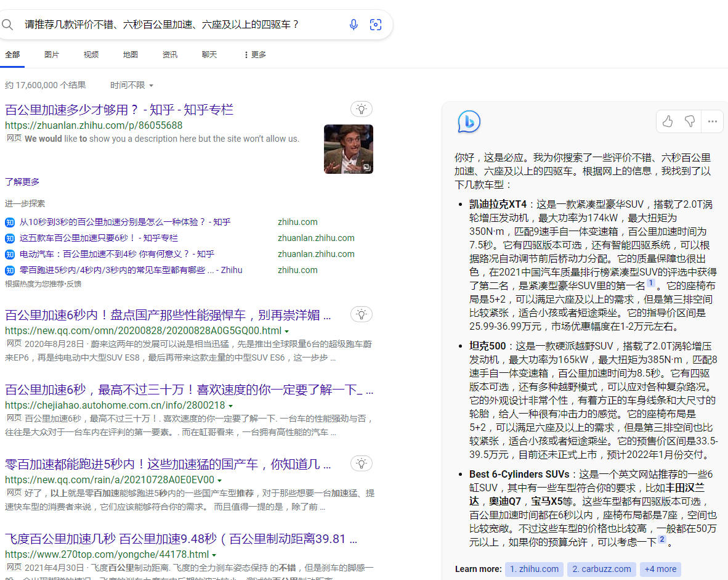Click 进一步探索 heading text

pyautogui.click(x=25, y=203)
